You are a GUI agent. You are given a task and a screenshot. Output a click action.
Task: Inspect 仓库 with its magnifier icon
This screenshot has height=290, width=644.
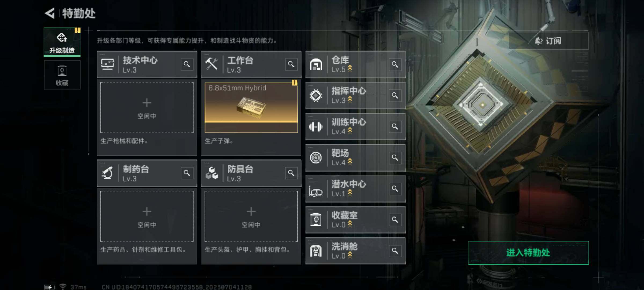395,64
